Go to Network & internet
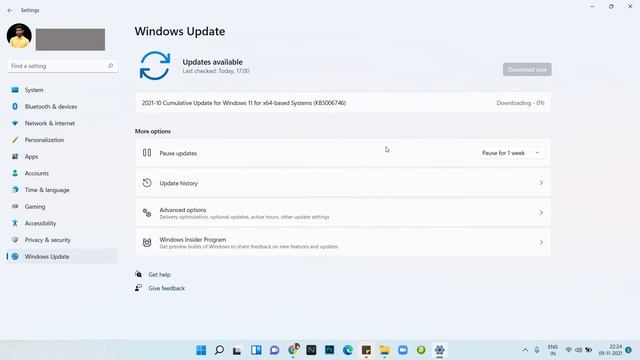The image size is (640, 360). [62, 123]
